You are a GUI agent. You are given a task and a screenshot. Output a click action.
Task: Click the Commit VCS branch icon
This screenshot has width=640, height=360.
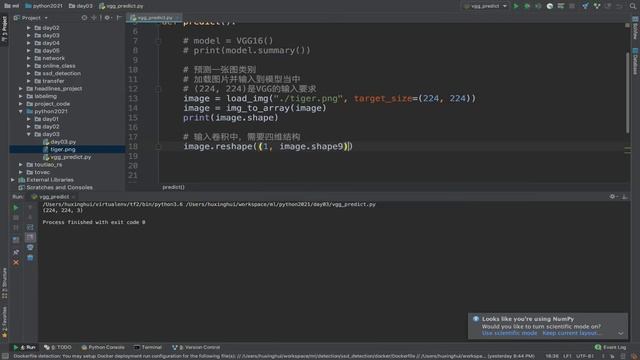point(597,6)
